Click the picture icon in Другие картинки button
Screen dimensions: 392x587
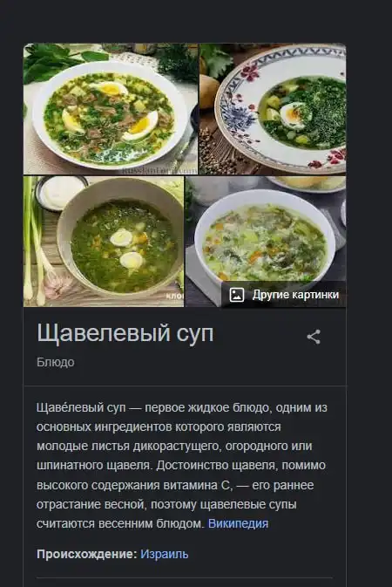[236, 295]
